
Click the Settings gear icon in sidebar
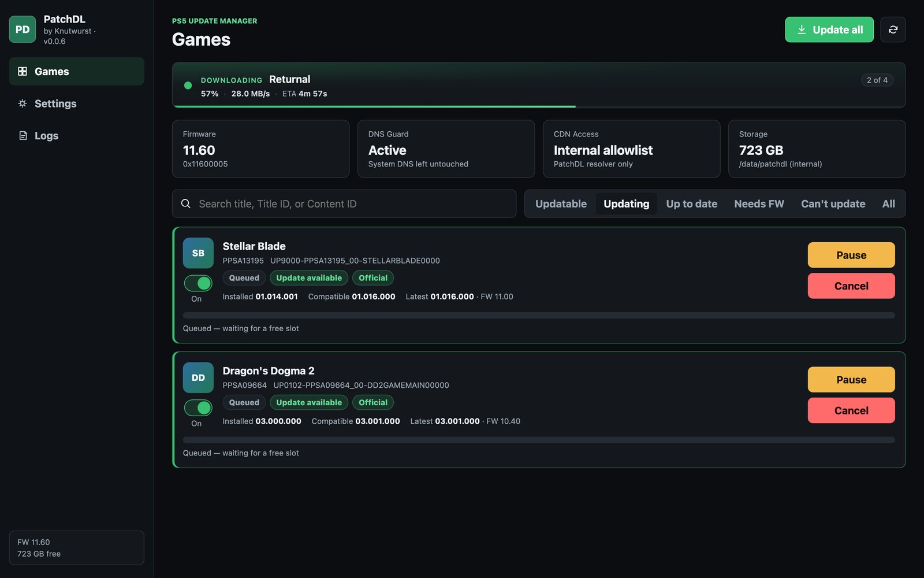pos(23,103)
